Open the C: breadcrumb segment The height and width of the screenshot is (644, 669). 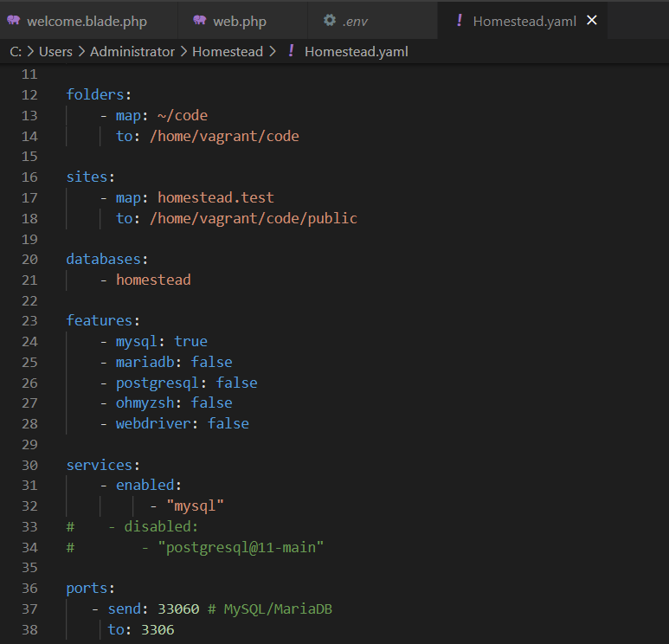click(x=16, y=52)
